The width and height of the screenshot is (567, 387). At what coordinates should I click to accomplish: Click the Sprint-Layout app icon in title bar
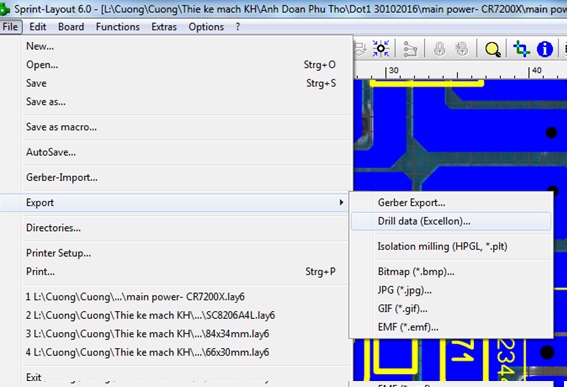pyautogui.click(x=4, y=9)
